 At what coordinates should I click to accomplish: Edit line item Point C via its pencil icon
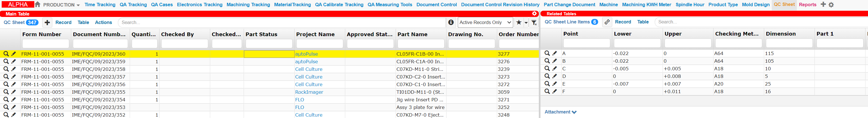[x=555, y=68]
